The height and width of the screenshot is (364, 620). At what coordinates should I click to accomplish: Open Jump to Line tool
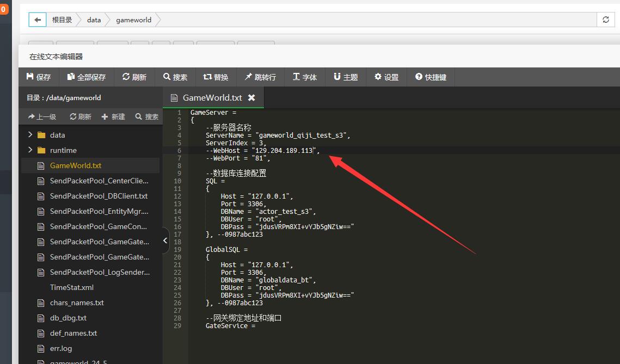tap(260, 77)
